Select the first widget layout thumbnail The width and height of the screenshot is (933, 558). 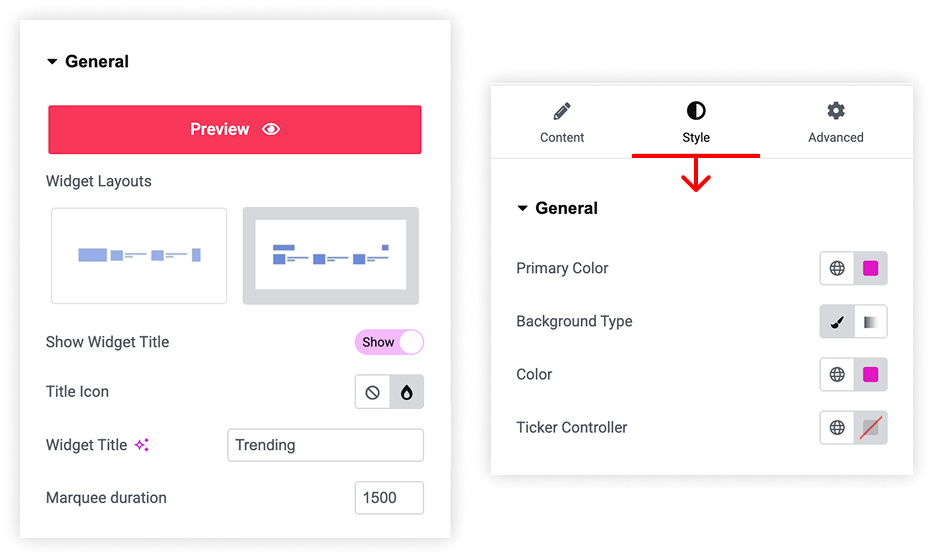click(139, 256)
